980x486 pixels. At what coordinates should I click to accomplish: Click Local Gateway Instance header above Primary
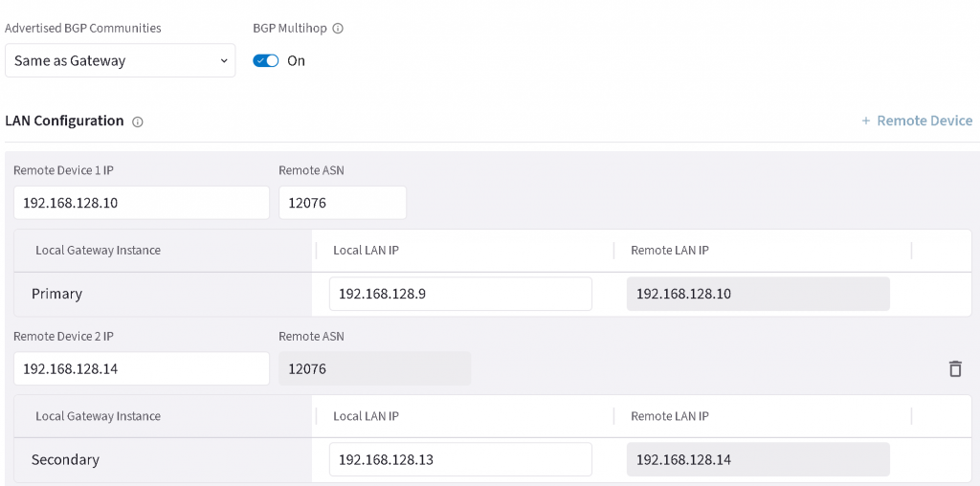pyautogui.click(x=98, y=251)
